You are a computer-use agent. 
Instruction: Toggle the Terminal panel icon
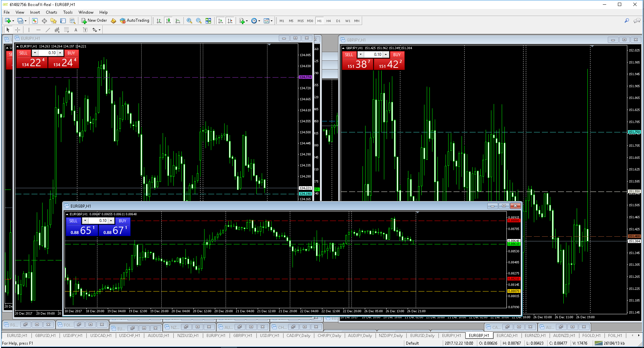pos(63,21)
